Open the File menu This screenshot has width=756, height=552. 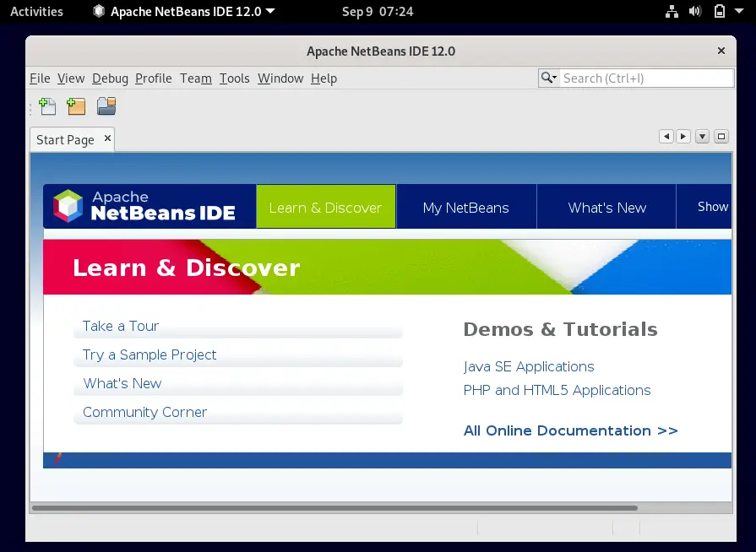tap(40, 78)
